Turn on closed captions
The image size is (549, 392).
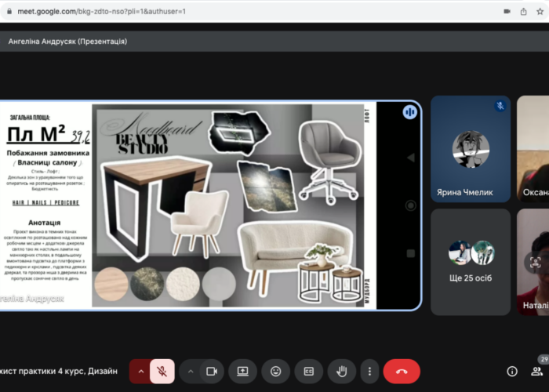point(309,371)
